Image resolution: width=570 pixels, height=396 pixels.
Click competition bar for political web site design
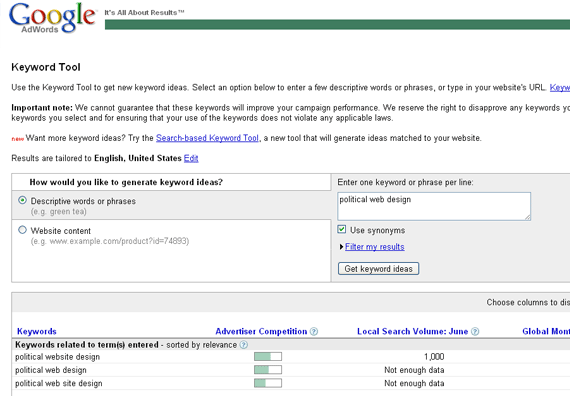(268, 383)
